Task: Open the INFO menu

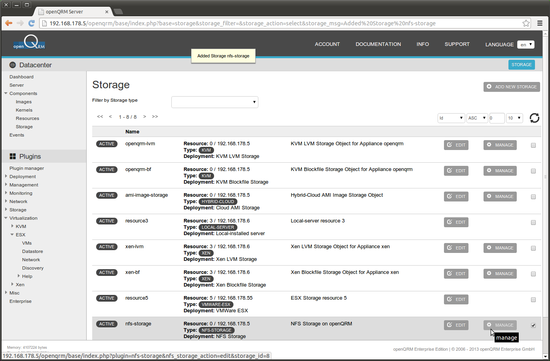Action: (423, 44)
